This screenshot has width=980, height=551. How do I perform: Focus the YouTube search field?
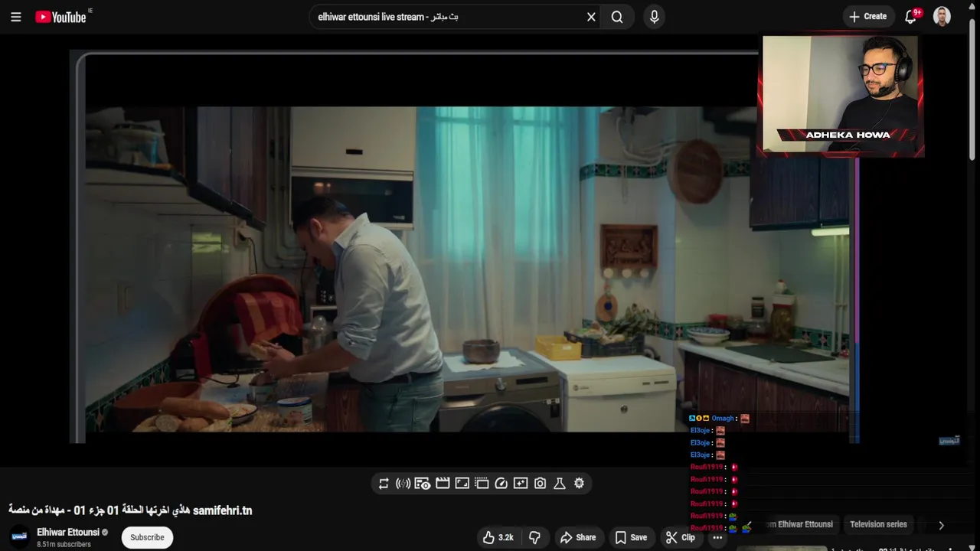[448, 17]
